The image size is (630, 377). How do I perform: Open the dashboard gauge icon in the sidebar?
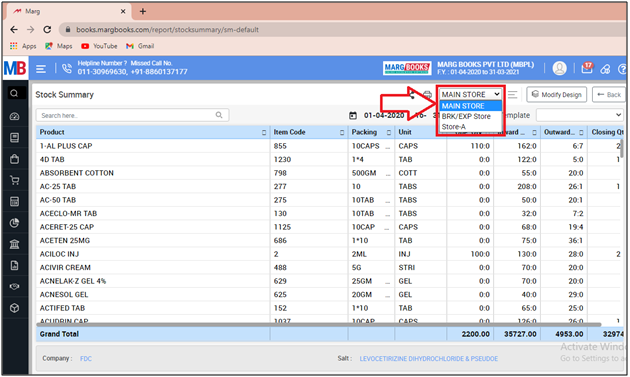tap(14, 117)
